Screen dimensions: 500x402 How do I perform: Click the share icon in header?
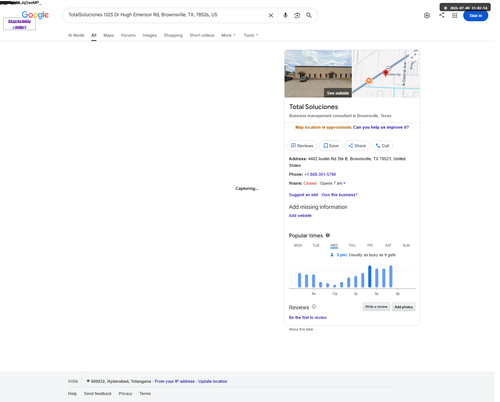pyautogui.click(x=442, y=15)
